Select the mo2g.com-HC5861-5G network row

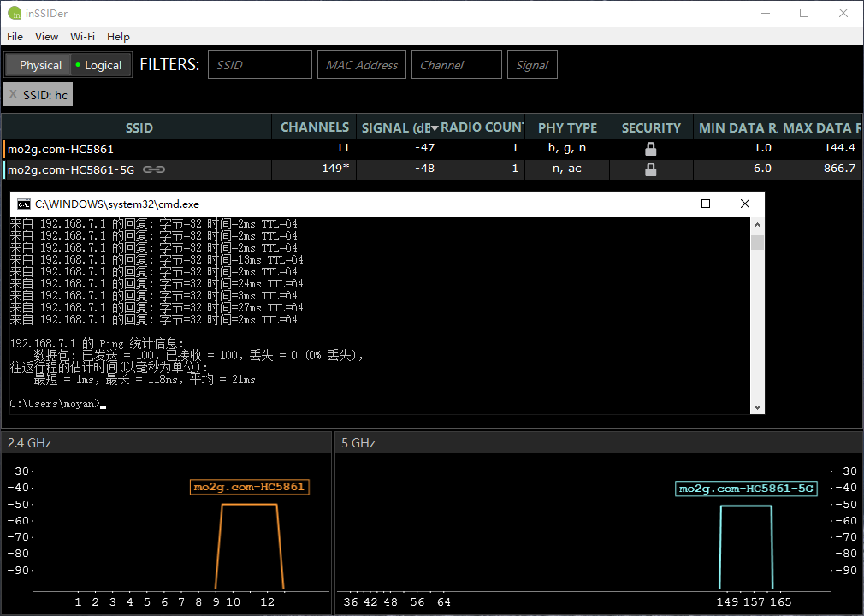click(x=432, y=169)
